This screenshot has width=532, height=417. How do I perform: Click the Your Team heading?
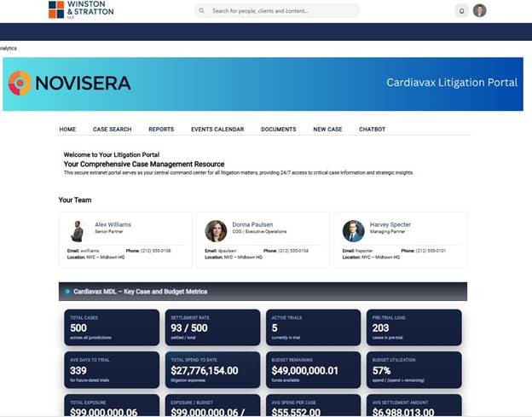tap(75, 200)
